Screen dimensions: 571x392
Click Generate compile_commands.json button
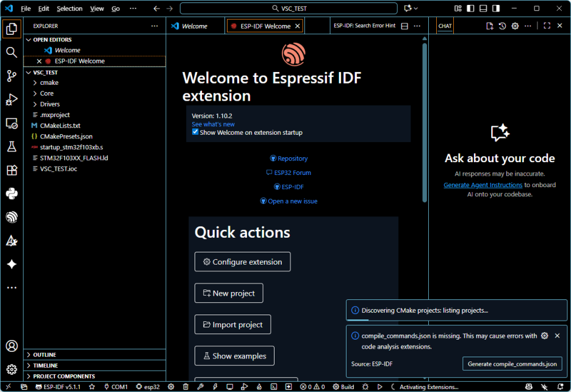[512, 363]
